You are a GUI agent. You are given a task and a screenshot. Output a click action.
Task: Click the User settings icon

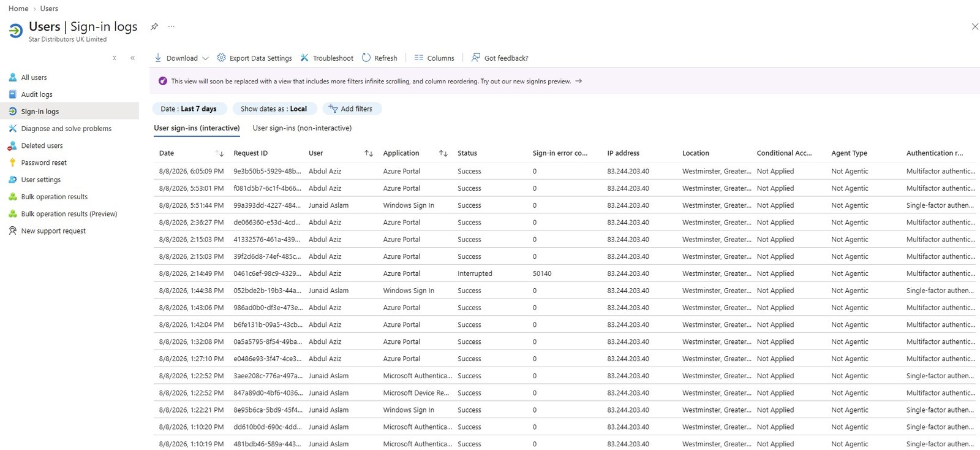(x=12, y=180)
